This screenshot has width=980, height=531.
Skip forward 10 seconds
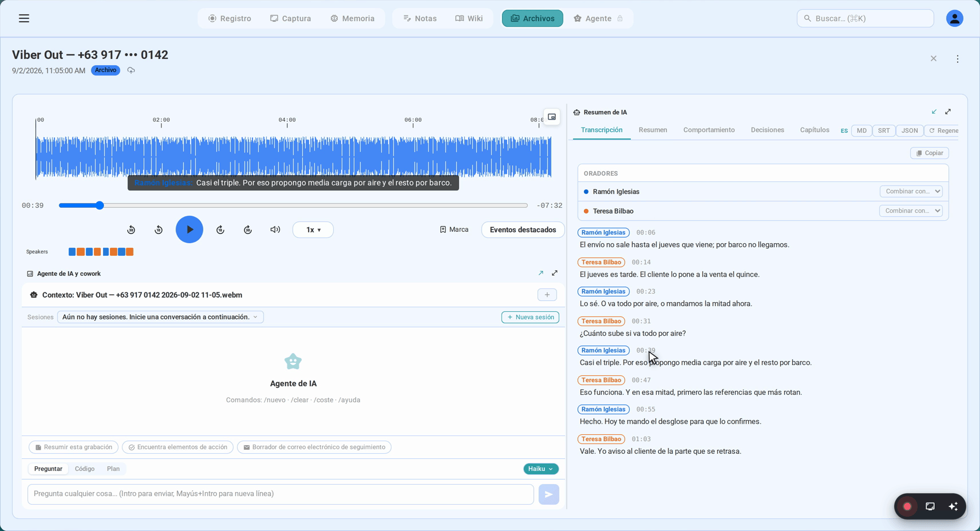(220, 229)
